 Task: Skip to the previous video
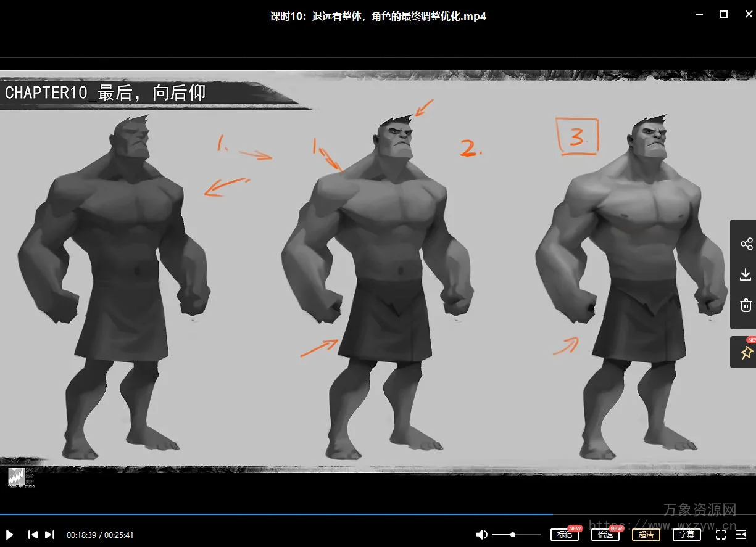[33, 535]
